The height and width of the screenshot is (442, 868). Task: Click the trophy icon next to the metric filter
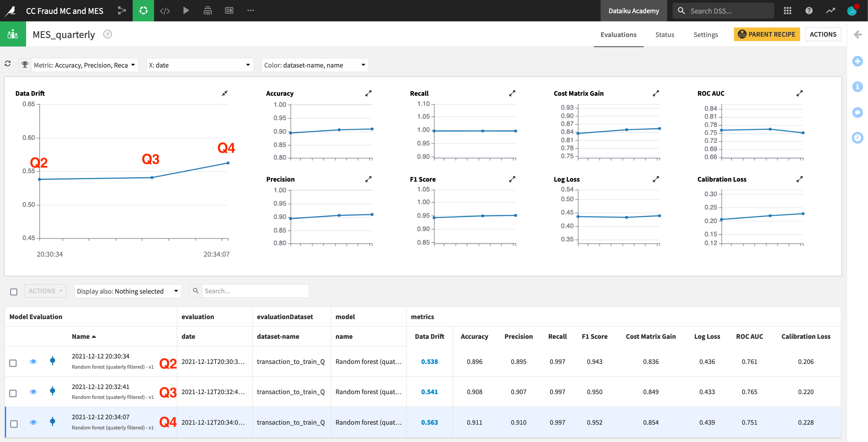pyautogui.click(x=25, y=64)
